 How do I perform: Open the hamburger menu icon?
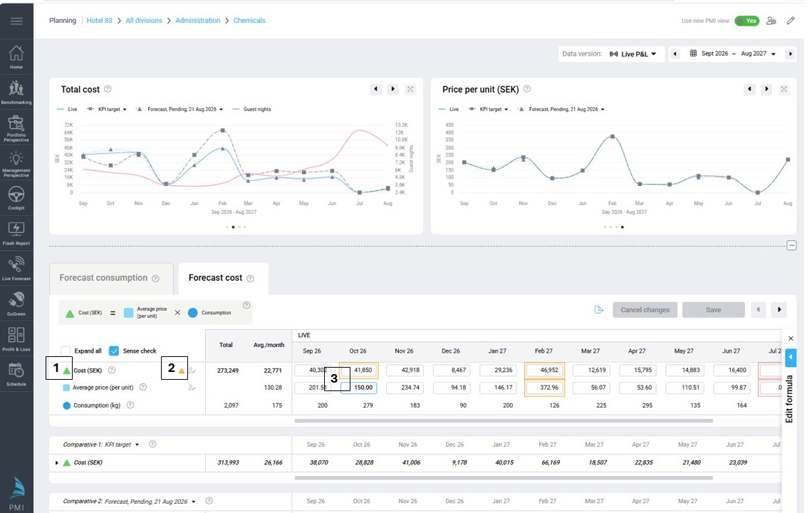click(16, 21)
